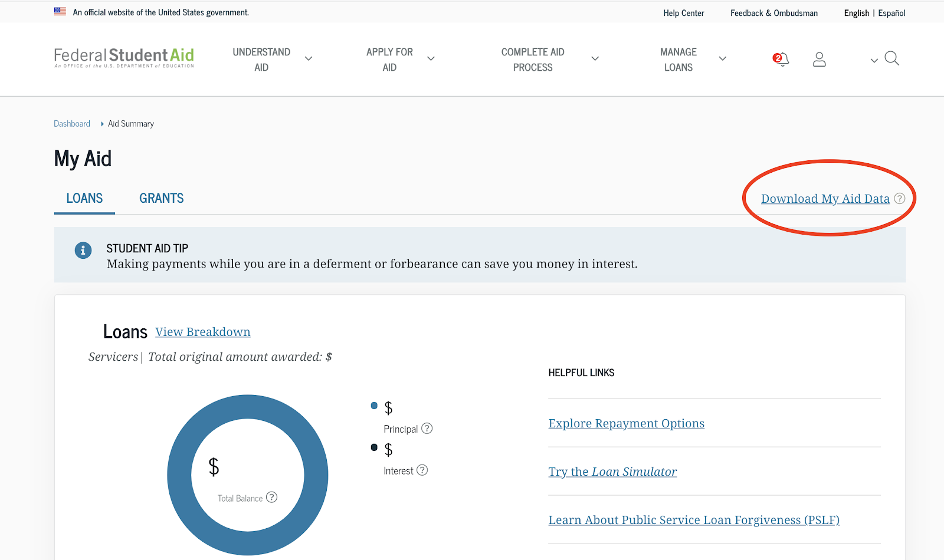
Task: Expand the Understand Aid menu
Action: click(x=271, y=60)
